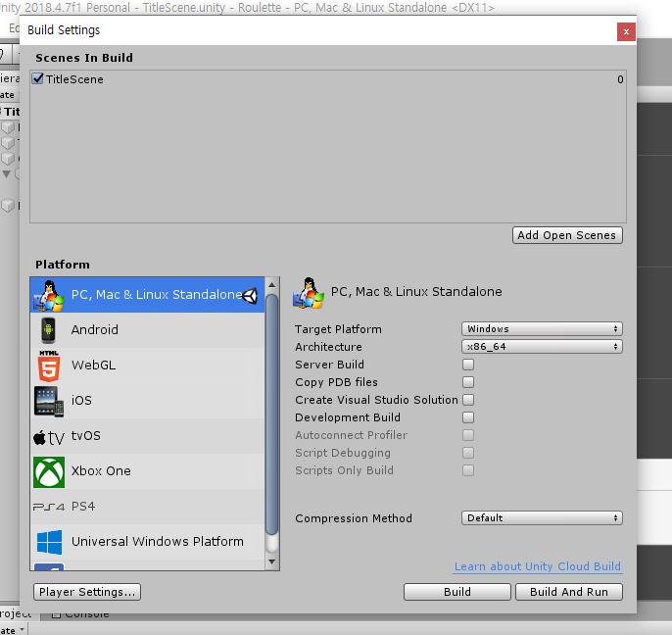Viewport: 672px width, 635px height.
Task: Select the tvOS platform row
Action: (x=147, y=436)
